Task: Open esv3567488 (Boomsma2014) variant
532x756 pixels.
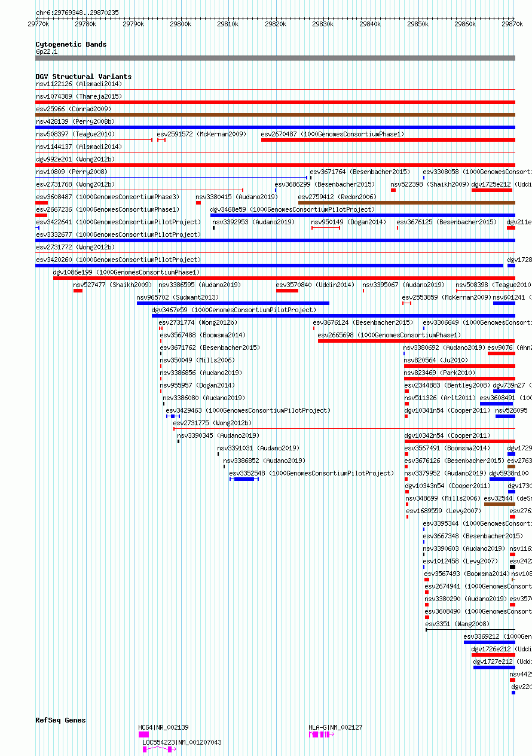Action: (203, 335)
